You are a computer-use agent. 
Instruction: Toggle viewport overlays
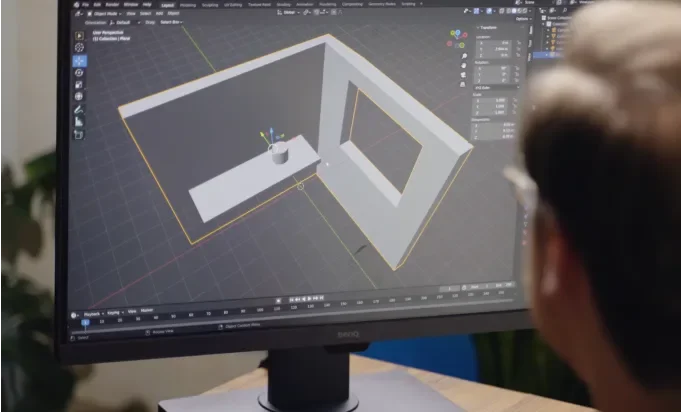point(489,11)
